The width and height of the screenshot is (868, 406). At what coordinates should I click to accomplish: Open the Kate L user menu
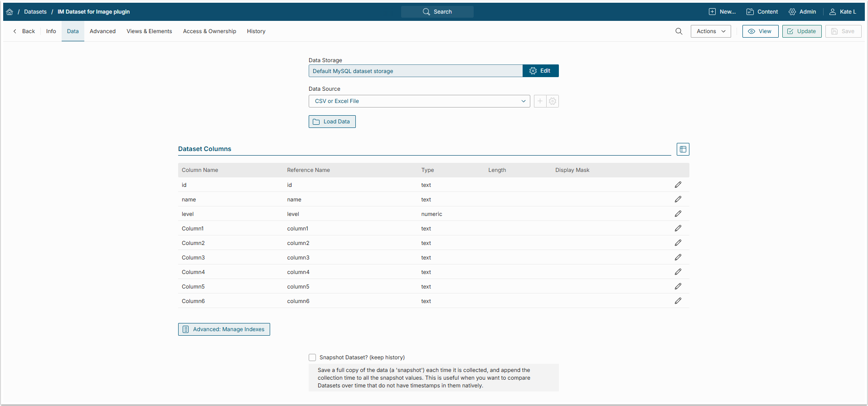(843, 12)
